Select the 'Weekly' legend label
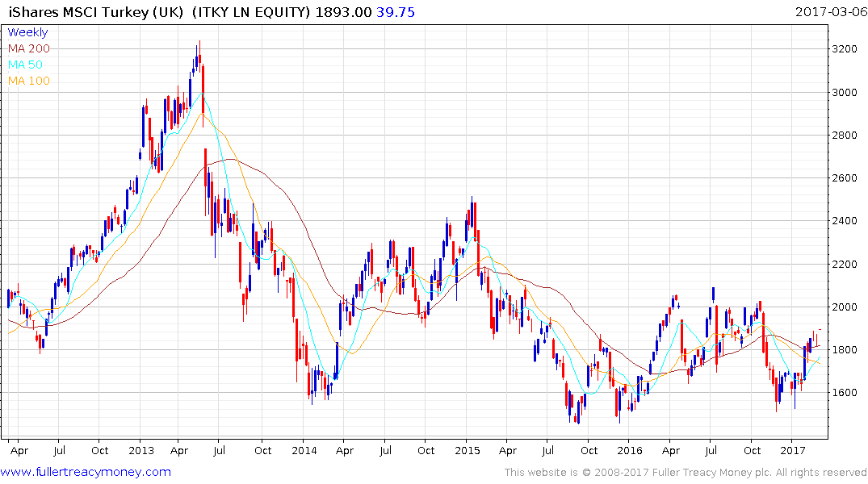Image resolution: width=868 pixels, height=484 pixels. (x=27, y=32)
